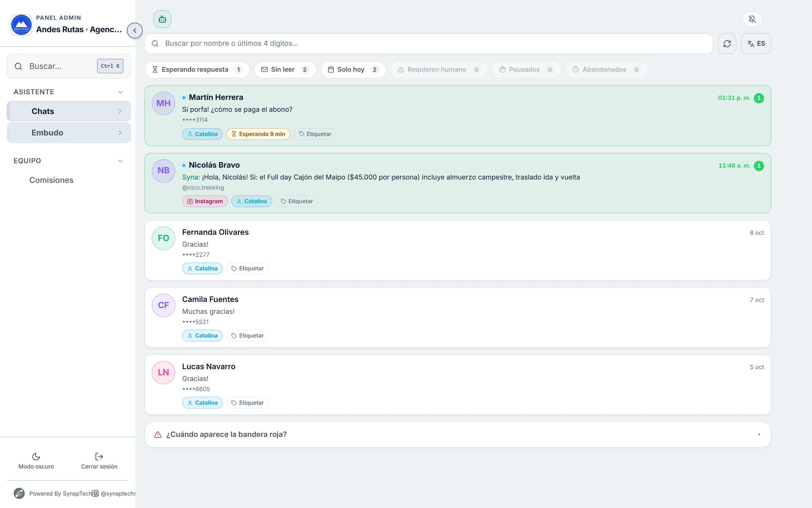Screen dimensions: 812x508
Task: Click the chat search field by name
Action: point(429,44)
